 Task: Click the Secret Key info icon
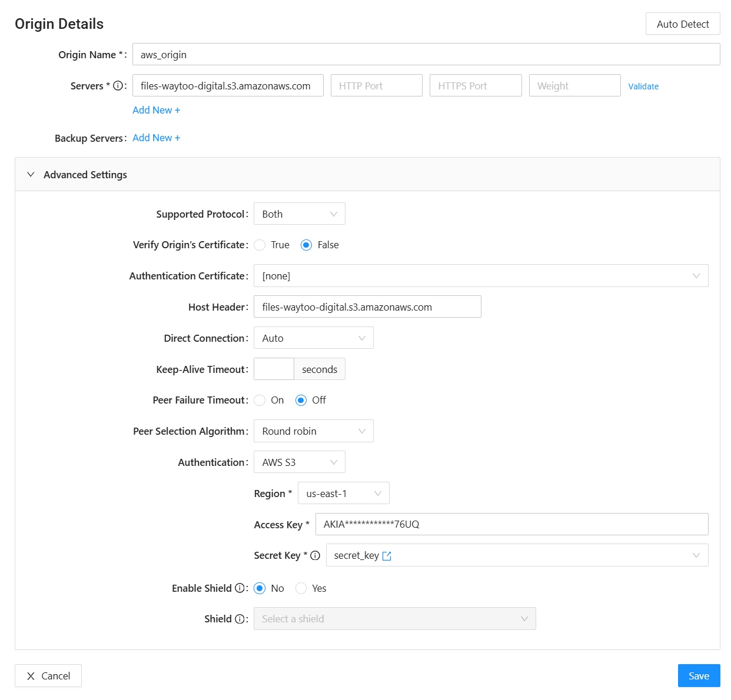[x=315, y=555]
